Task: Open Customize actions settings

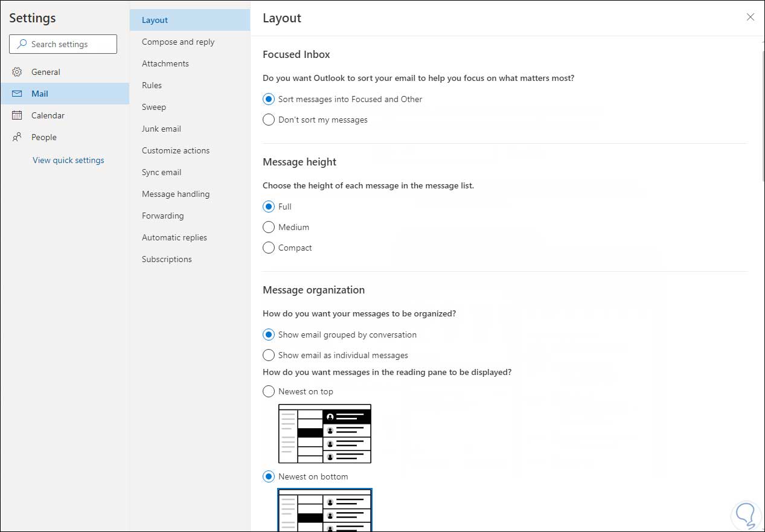Action: [x=190, y=150]
